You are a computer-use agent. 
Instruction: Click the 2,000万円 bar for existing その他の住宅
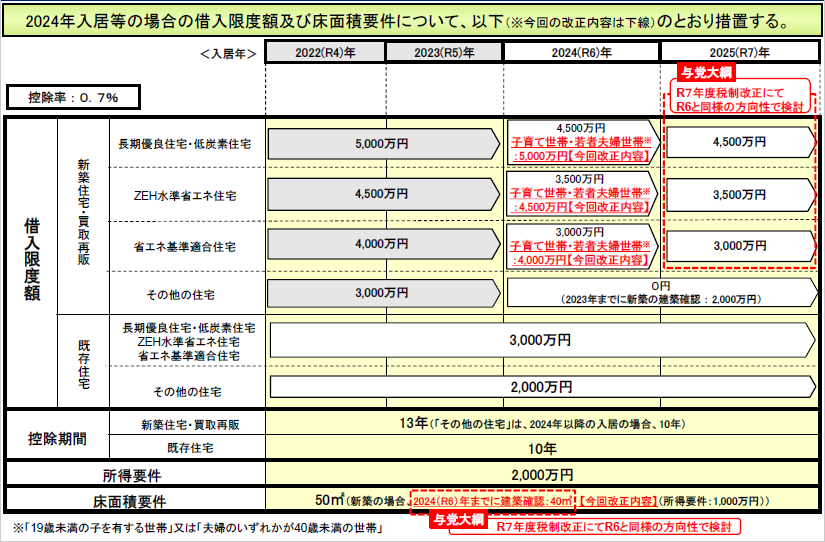pyautogui.click(x=542, y=387)
